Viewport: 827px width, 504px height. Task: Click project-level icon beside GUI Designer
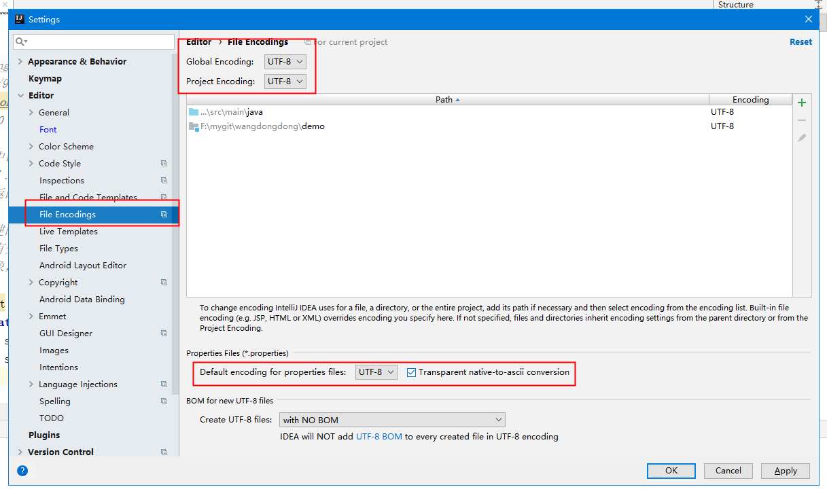click(x=164, y=334)
